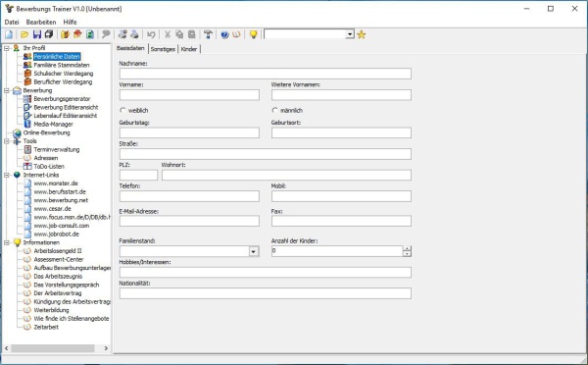Viewport: 588px width, 365px height.
Task: Select the männlich radio button
Action: [x=274, y=111]
